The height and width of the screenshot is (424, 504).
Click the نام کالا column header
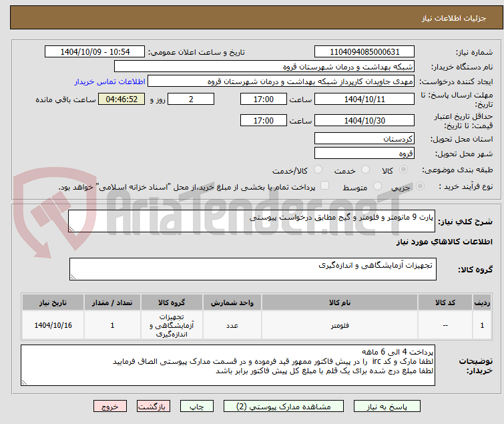point(340,302)
